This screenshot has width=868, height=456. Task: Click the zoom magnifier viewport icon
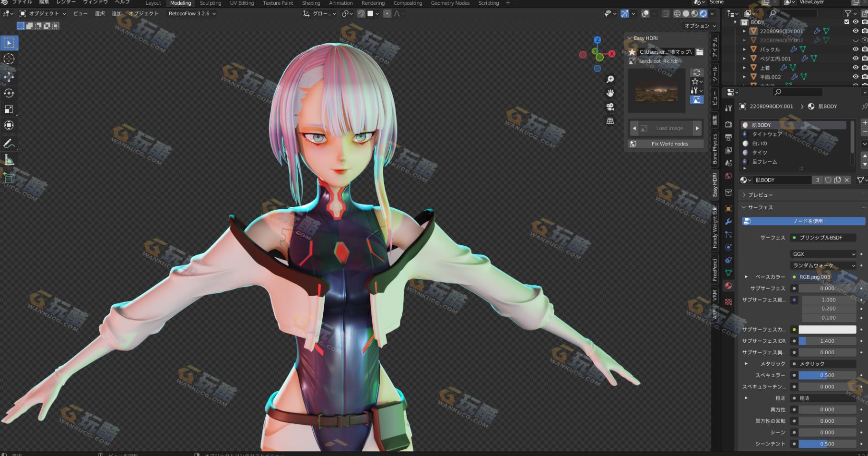coord(610,79)
